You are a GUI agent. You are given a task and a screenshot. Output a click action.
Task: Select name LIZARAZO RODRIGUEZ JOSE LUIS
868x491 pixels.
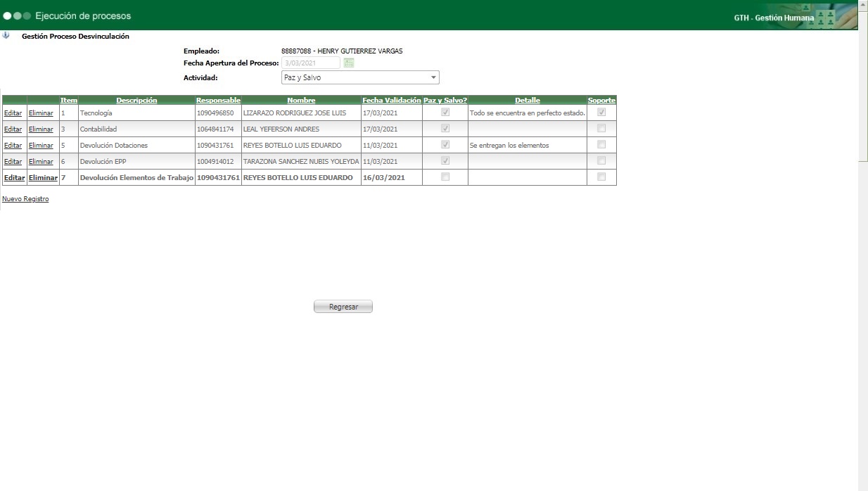pyautogui.click(x=295, y=113)
